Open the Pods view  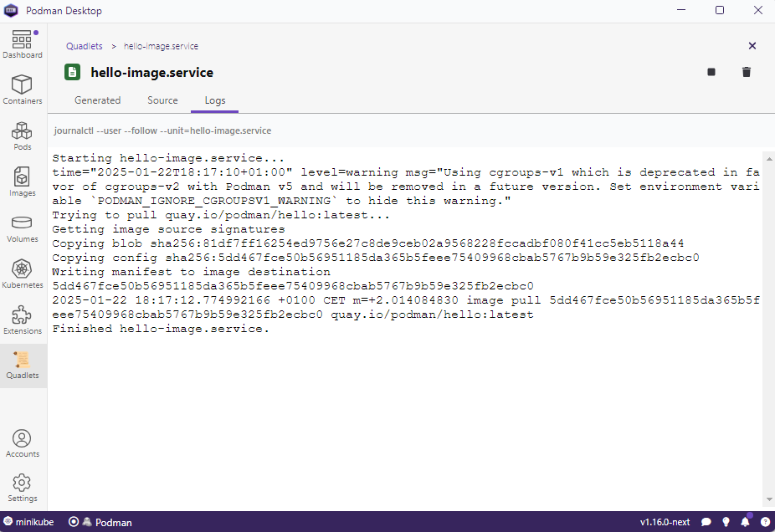click(x=22, y=136)
